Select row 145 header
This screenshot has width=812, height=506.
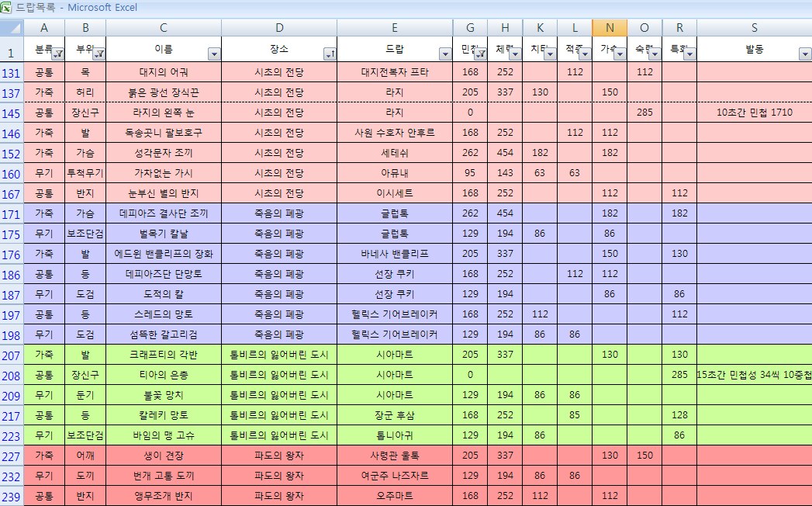pyautogui.click(x=12, y=113)
